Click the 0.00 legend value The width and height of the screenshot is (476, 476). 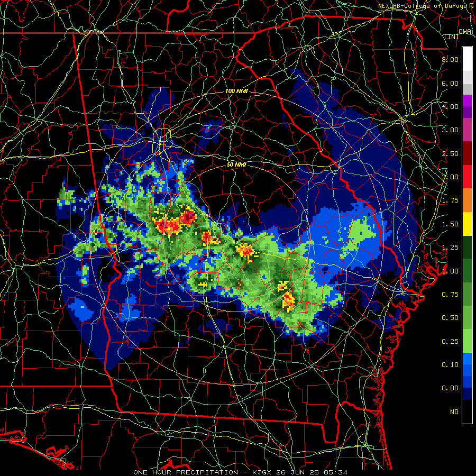450,388
